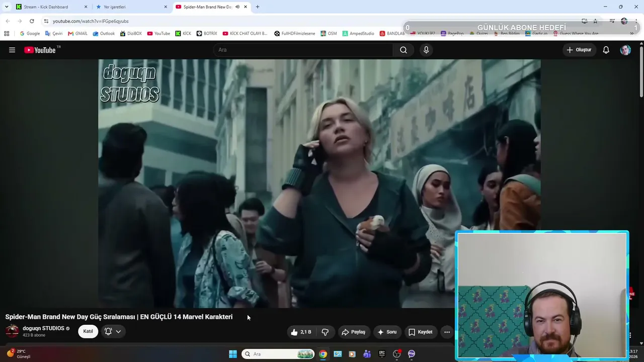
Task: Reload the current YouTube page
Action: click(x=32, y=21)
